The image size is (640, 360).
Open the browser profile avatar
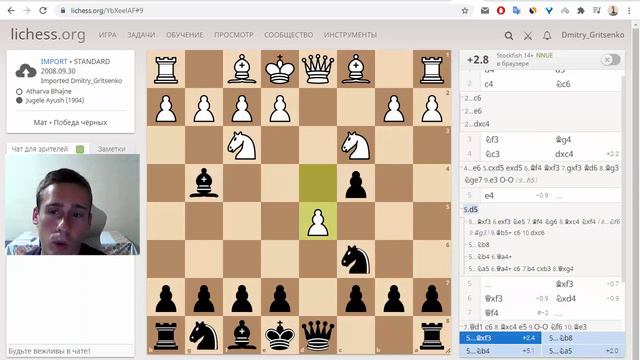pos(613,11)
